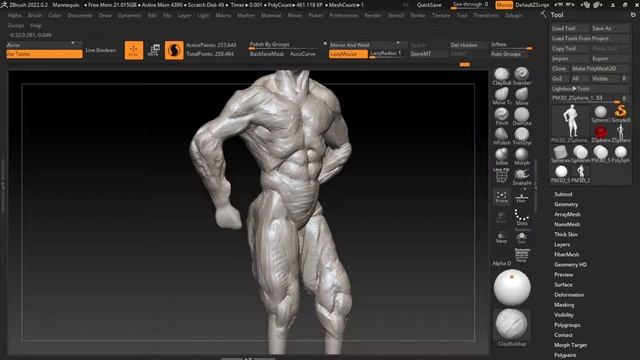
Task: Click Save As in Tool panel
Action: click(x=610, y=28)
